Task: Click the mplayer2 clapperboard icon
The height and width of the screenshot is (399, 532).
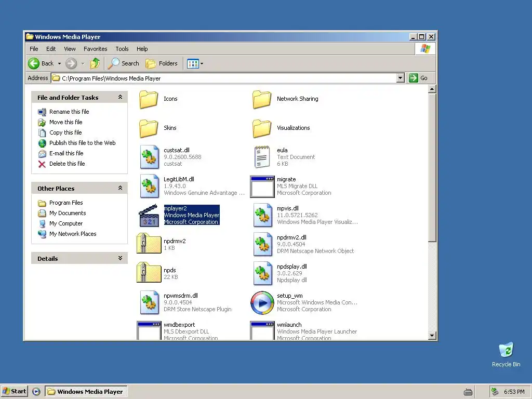Action: pos(149,216)
